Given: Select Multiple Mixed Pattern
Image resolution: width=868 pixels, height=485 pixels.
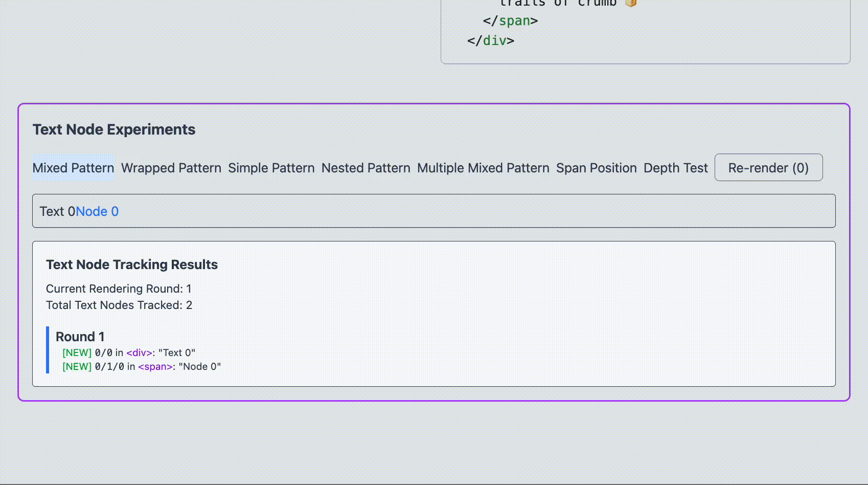Looking at the screenshot, I should tap(483, 168).
